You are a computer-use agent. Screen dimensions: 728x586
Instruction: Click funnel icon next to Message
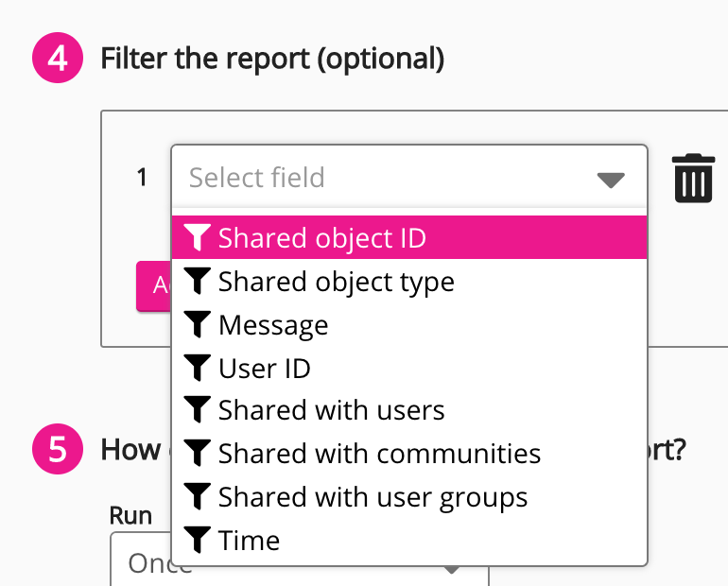[x=196, y=324]
